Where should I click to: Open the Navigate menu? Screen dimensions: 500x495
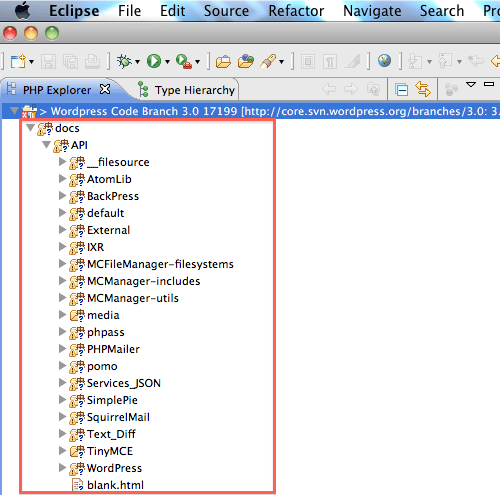[x=372, y=11]
